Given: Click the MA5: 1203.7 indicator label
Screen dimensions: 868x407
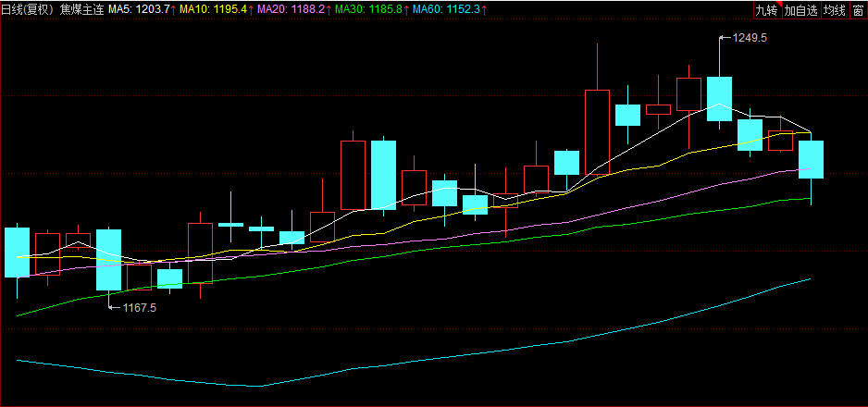Looking at the screenshot, I should pyautogui.click(x=139, y=10).
